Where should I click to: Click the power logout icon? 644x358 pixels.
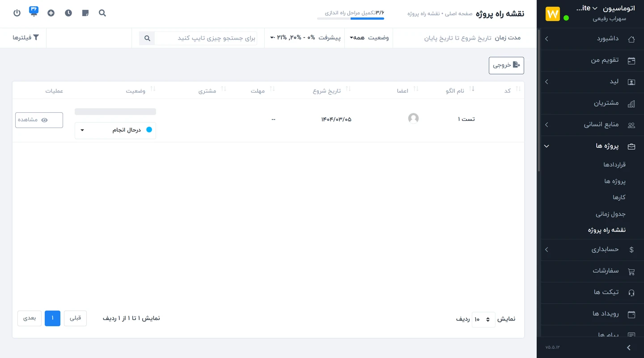point(17,13)
